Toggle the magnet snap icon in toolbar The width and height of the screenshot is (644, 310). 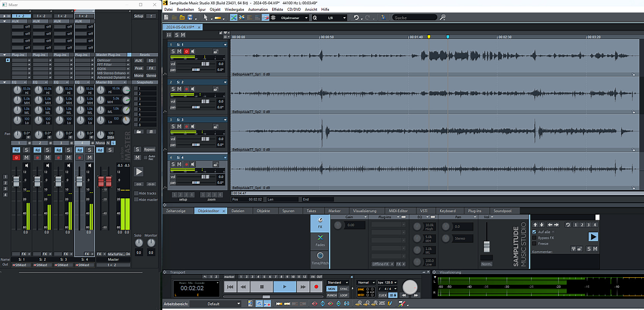(265, 18)
